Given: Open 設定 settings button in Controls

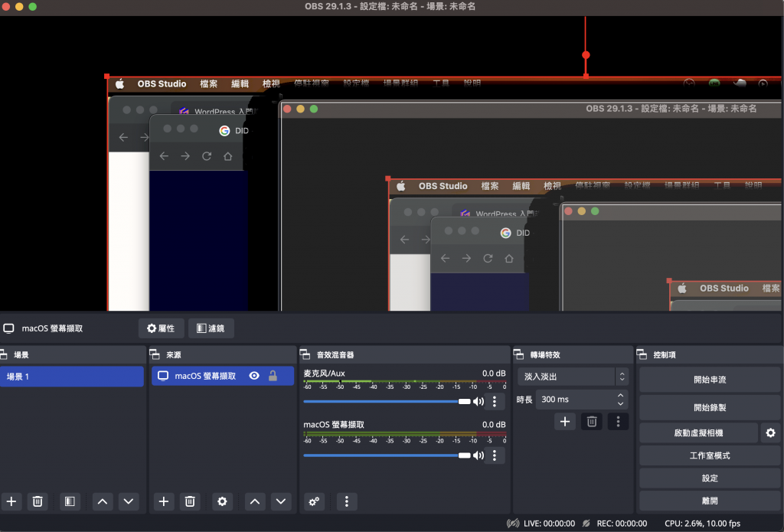Looking at the screenshot, I should point(710,478).
